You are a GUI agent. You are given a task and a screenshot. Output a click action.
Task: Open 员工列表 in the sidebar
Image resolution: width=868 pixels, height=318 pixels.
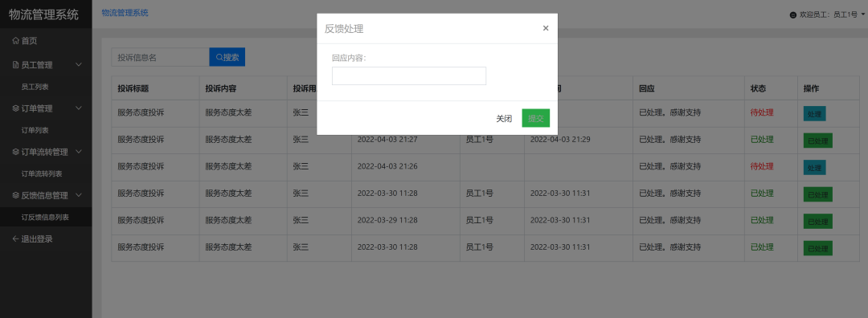click(35, 87)
